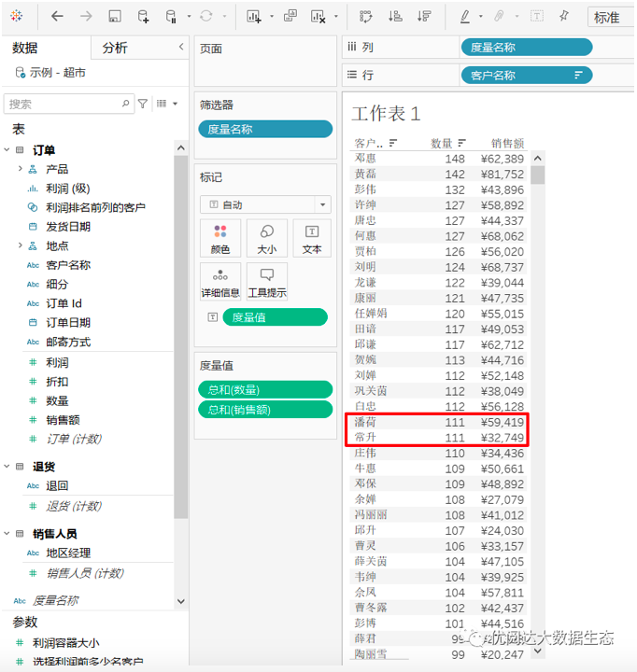Switch to the 分析 tab
Screen dimensions: 637x672
coord(115,48)
